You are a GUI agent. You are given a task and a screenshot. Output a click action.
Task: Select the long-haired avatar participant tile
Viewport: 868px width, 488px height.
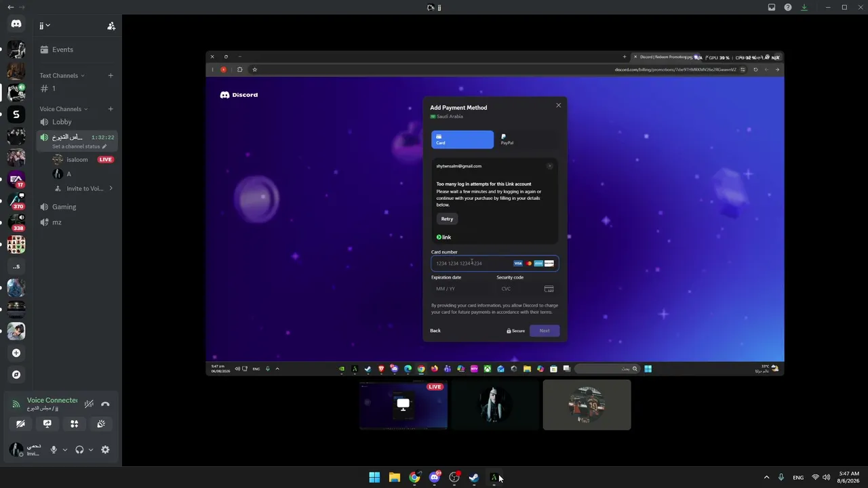(495, 405)
